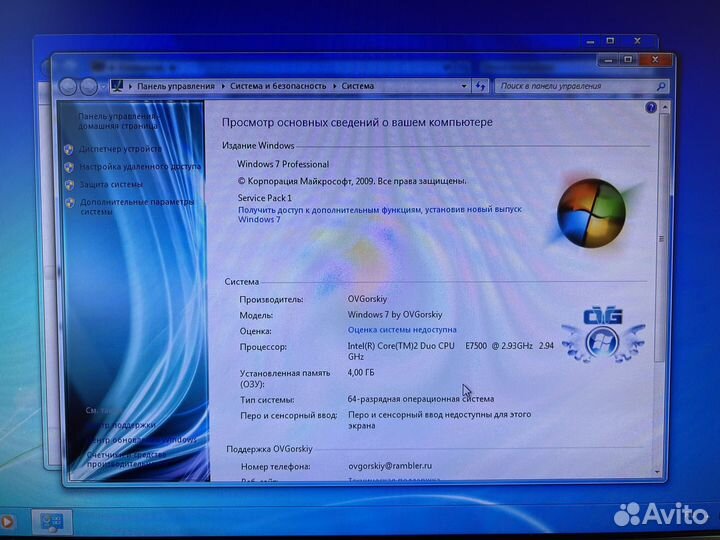Viewport: 720px width, 540px height.
Task: Click Оценка системы недоступна link
Action: point(402,329)
